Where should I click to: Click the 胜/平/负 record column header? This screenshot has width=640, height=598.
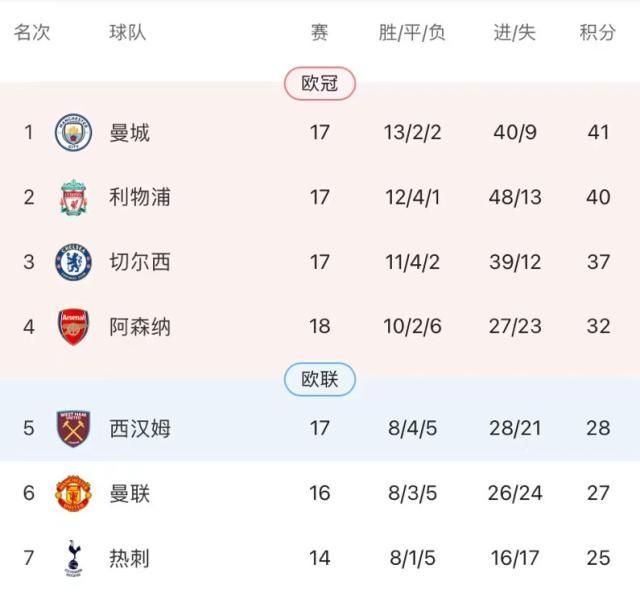click(412, 33)
